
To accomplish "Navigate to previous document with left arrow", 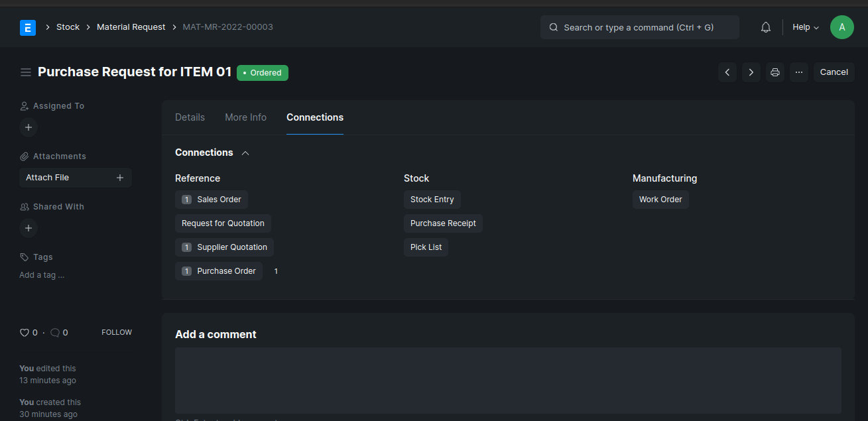I will [x=727, y=72].
